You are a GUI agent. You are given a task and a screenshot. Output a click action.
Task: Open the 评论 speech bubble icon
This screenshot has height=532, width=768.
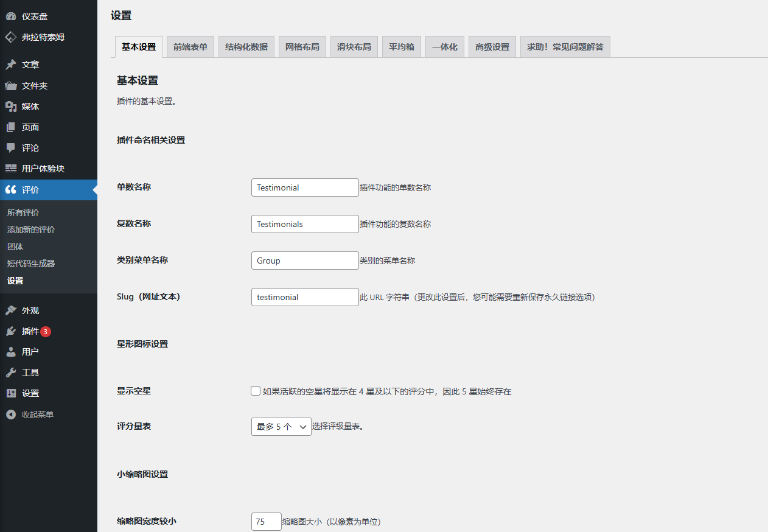[x=11, y=148]
